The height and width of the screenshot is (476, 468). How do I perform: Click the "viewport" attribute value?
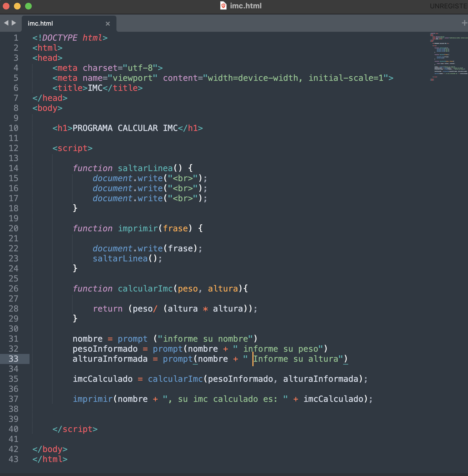(133, 78)
